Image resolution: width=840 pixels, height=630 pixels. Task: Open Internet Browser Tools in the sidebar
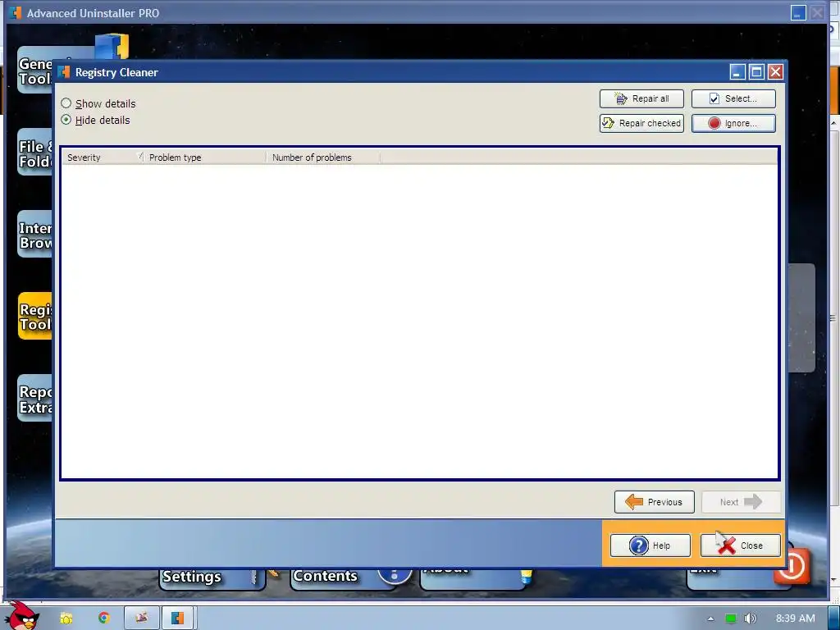35,235
